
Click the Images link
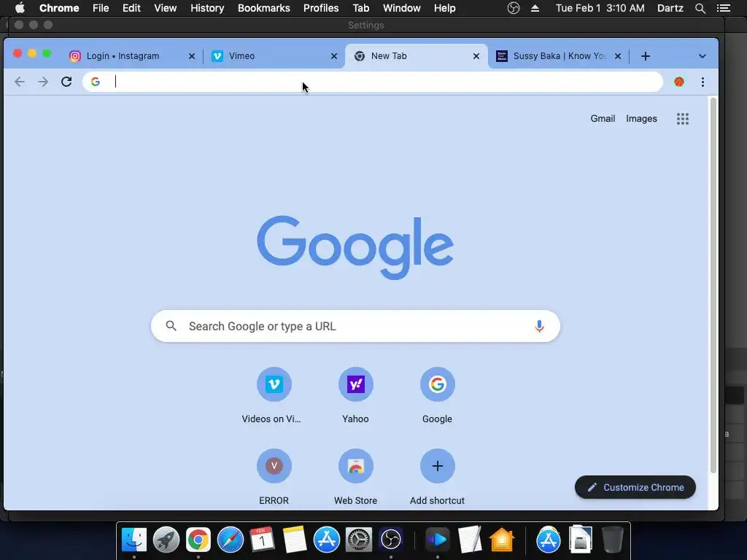coord(641,119)
